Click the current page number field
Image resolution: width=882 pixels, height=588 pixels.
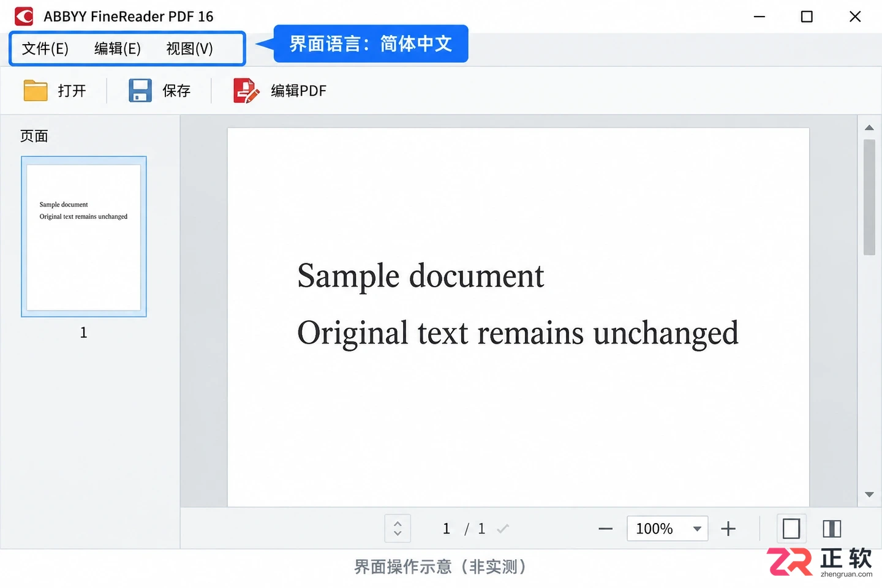click(x=447, y=529)
